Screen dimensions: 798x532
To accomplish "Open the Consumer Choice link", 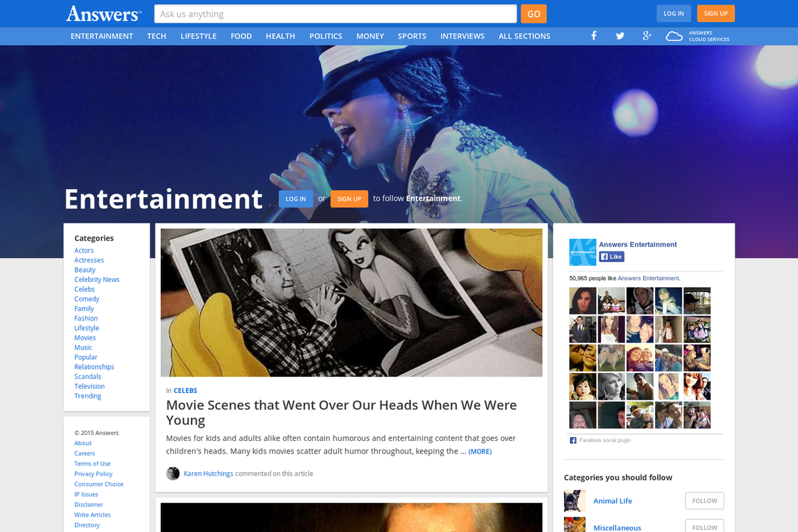I will point(99,484).
